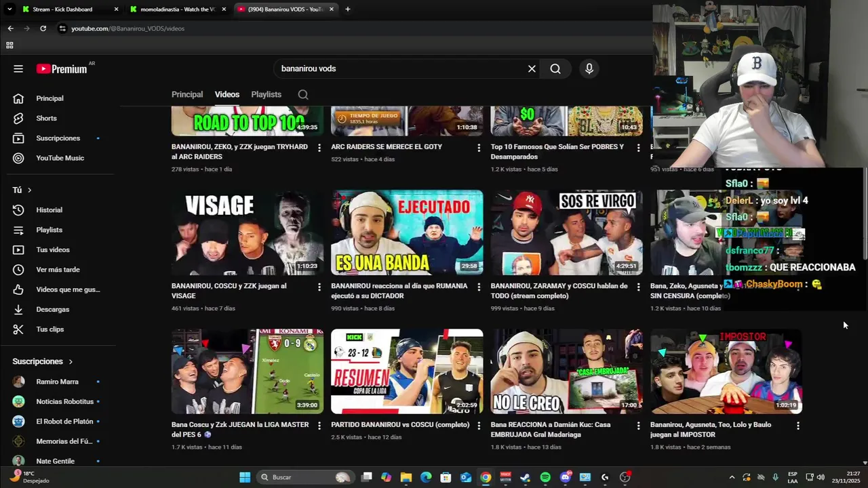Open the browser apps grid shortcut
868x488 pixels.
click(9, 45)
